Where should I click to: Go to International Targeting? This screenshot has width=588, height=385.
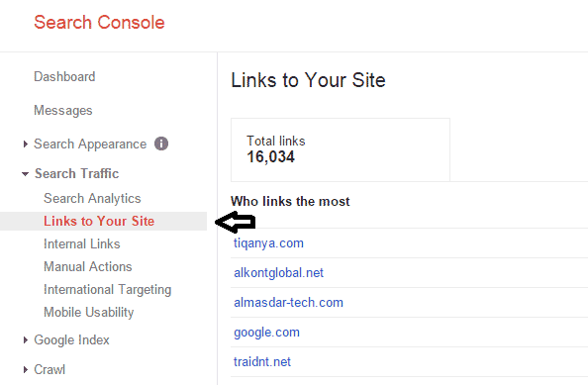pyautogui.click(x=108, y=290)
